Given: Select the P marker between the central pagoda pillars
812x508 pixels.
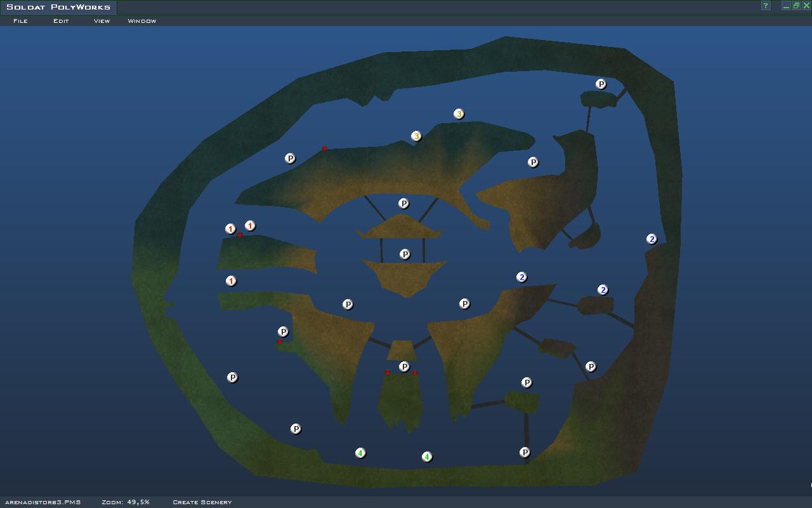Looking at the screenshot, I should (405, 255).
